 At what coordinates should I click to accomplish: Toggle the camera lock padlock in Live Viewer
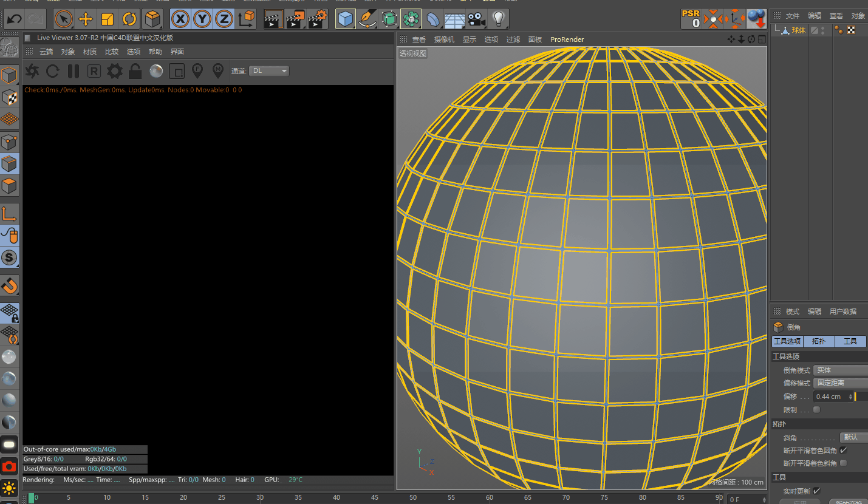point(135,72)
